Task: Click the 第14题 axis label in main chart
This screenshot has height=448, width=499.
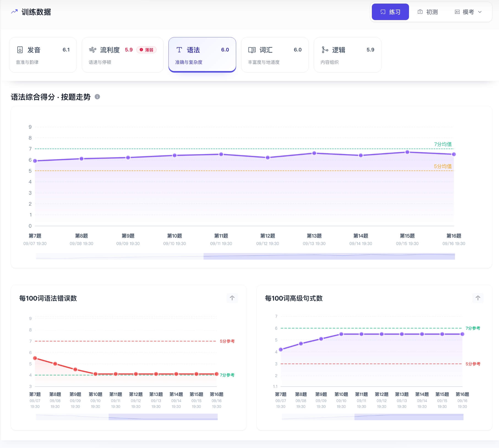Action: click(x=361, y=236)
